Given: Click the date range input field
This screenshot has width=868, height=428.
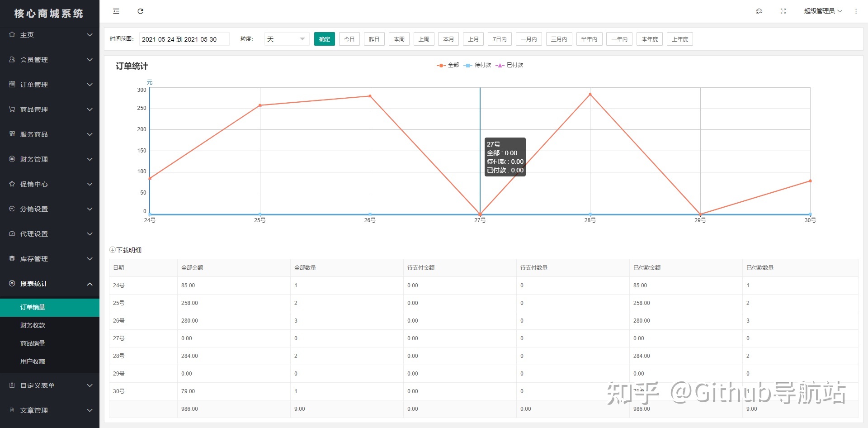Looking at the screenshot, I should (x=184, y=39).
